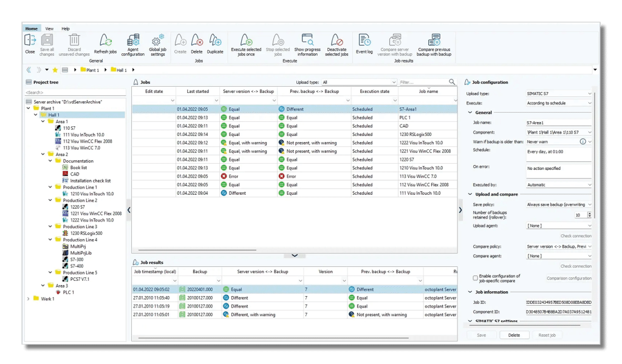Switch to the View ribbon tab

click(49, 29)
